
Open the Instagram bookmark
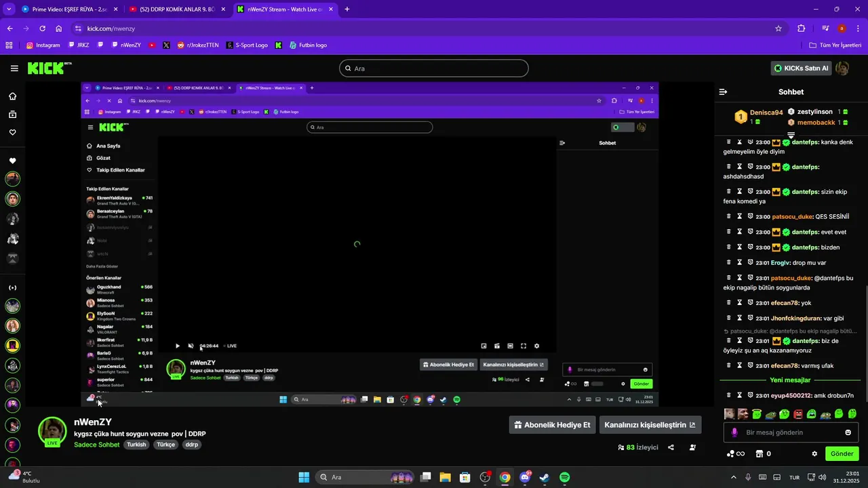click(x=43, y=45)
